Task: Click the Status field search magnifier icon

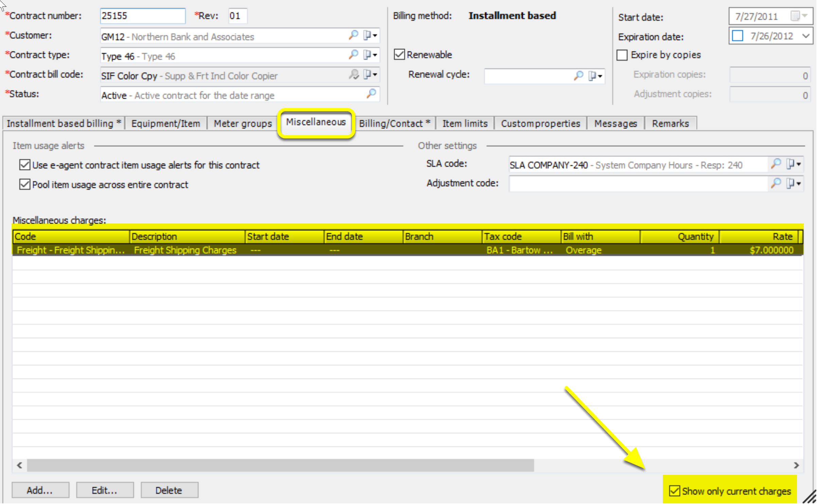Action: (371, 93)
